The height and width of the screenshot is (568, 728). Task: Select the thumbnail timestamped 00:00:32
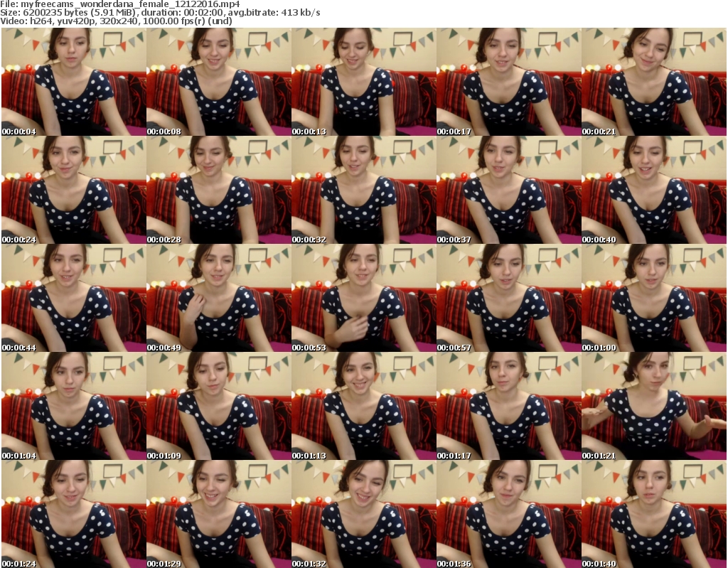pyautogui.click(x=364, y=190)
